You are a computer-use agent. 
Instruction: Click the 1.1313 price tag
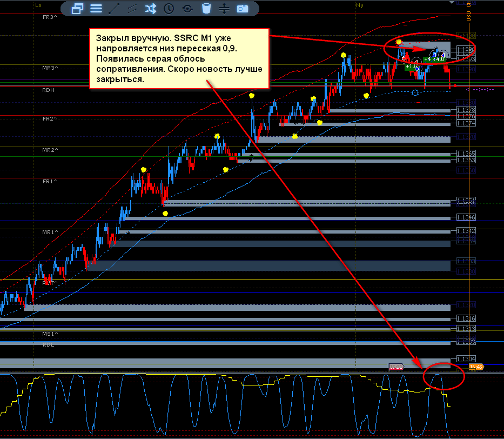click(x=466, y=329)
